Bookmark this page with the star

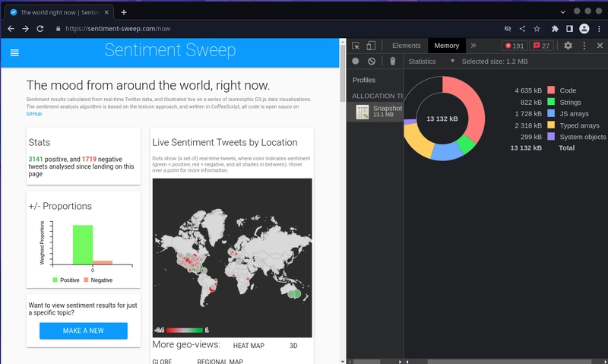click(x=537, y=29)
